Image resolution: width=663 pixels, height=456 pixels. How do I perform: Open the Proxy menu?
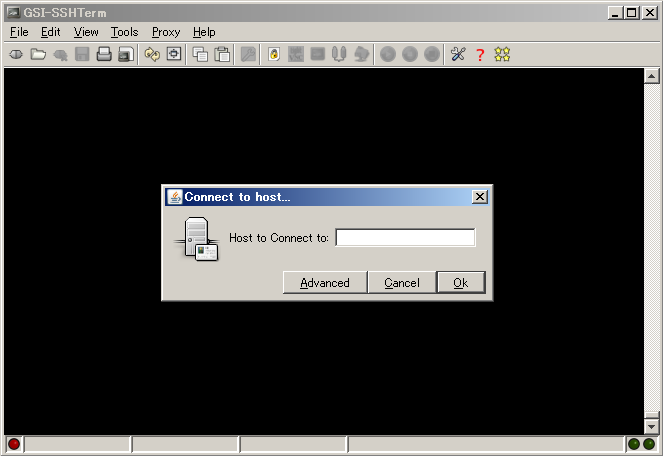[166, 32]
